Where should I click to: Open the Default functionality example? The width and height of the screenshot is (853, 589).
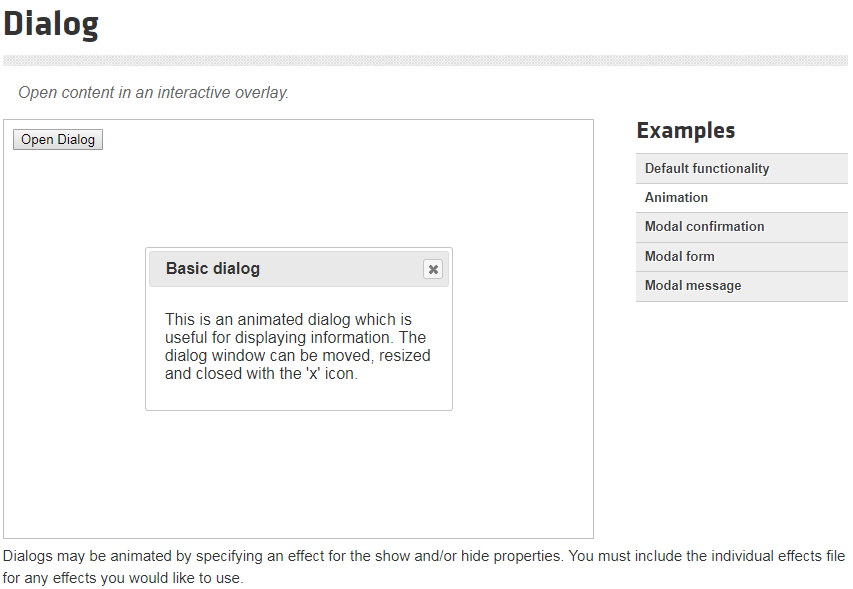tap(741, 169)
